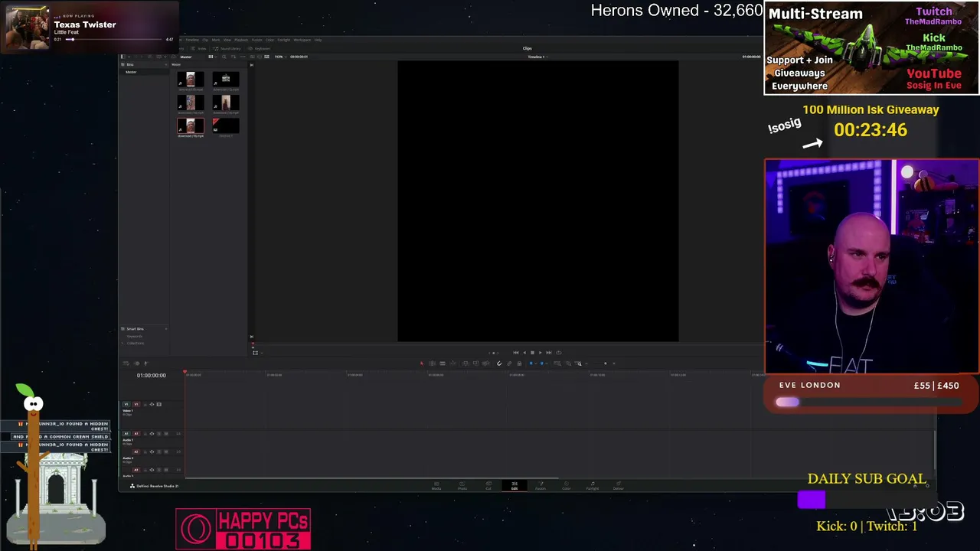The height and width of the screenshot is (551, 980).
Task: Open the Help menu
Action: pyautogui.click(x=318, y=40)
